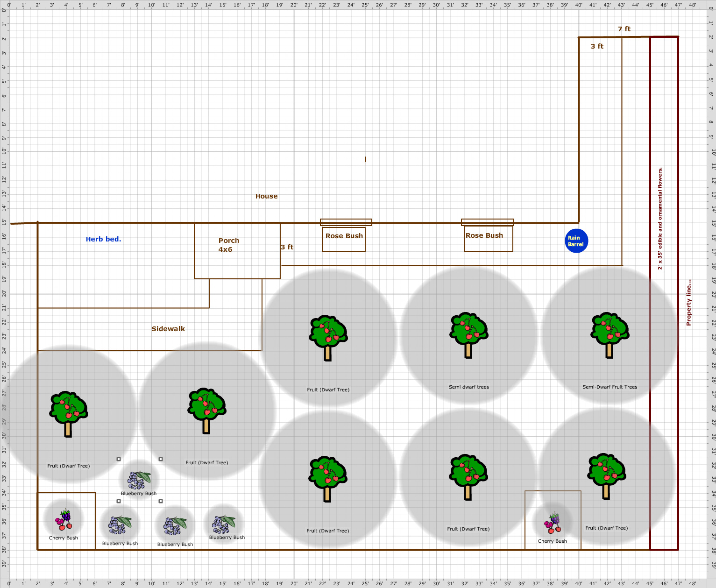Screen dimensions: 716x588
Task: Click the dwarf tree labeled Semi dwarf trees
Action: click(x=468, y=335)
